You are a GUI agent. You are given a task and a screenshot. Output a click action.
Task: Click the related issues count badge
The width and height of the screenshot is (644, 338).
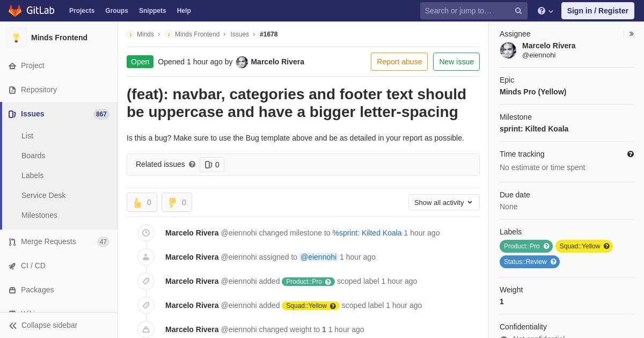point(212,165)
